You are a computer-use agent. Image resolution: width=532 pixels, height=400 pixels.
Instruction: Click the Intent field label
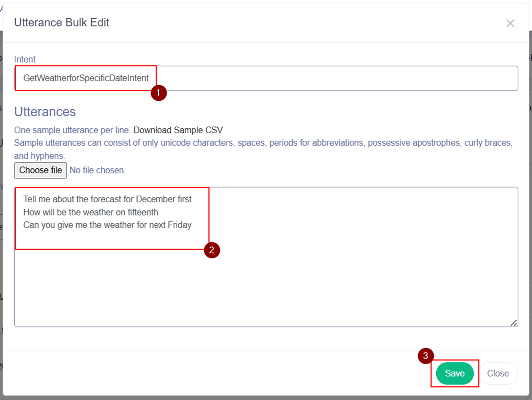[25, 59]
